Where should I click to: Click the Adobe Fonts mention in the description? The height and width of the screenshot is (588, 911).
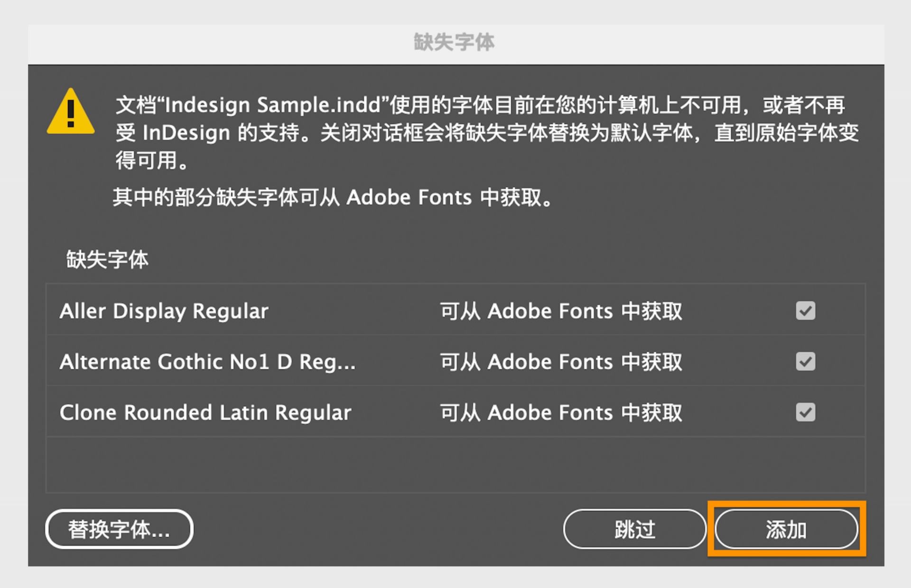pyautogui.click(x=409, y=198)
